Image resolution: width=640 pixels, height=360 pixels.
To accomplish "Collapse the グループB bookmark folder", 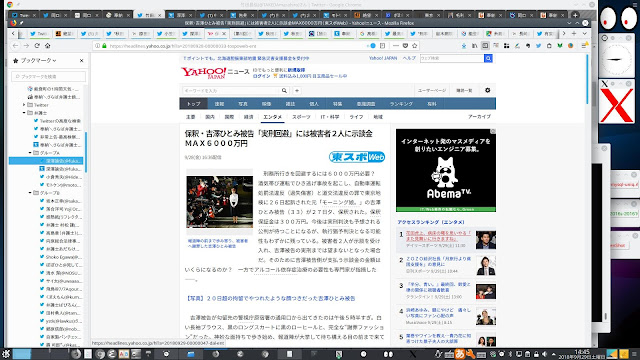I will click(x=30, y=193).
